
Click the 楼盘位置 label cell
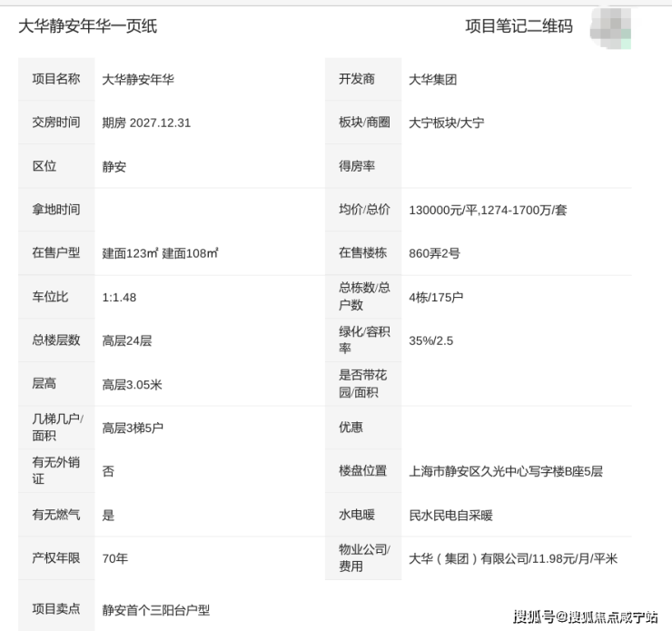[363, 471]
